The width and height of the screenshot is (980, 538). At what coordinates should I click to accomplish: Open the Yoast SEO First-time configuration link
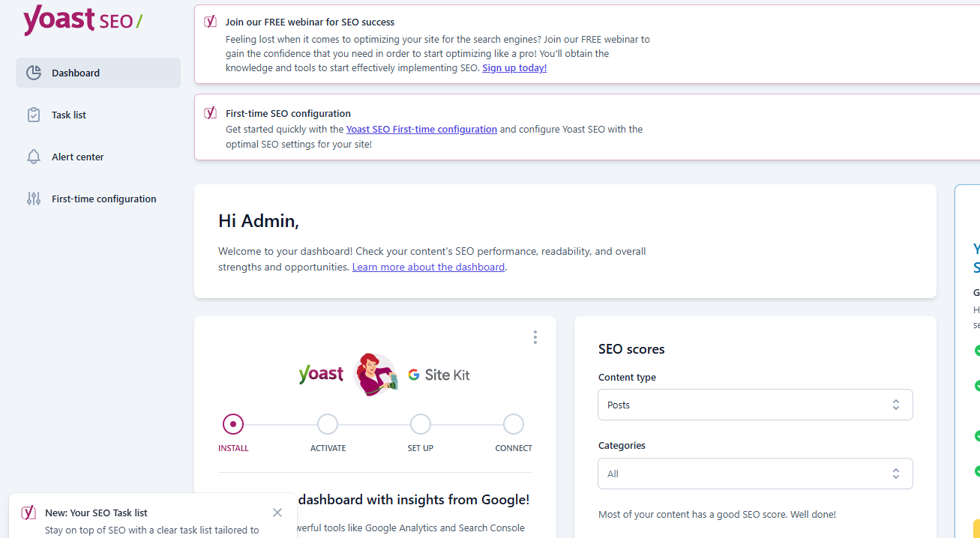[421, 129]
